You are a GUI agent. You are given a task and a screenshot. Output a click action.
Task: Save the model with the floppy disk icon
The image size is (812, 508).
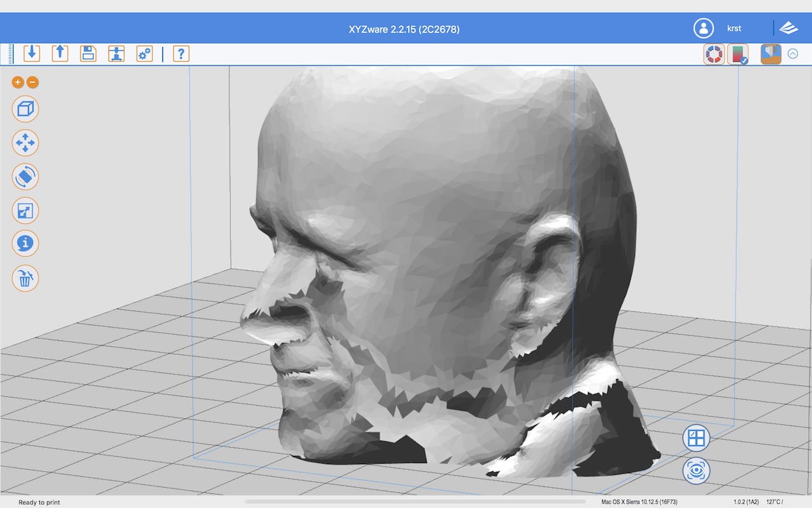pos(88,53)
